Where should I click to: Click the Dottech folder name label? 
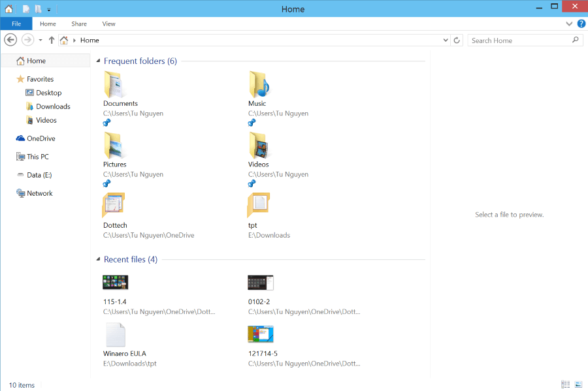click(115, 225)
